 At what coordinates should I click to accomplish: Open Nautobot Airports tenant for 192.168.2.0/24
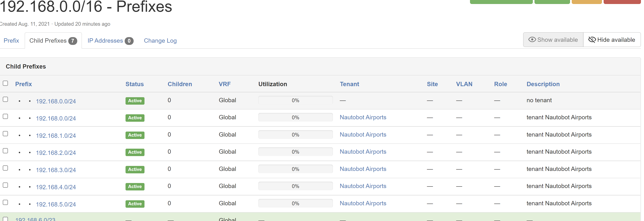point(363,152)
